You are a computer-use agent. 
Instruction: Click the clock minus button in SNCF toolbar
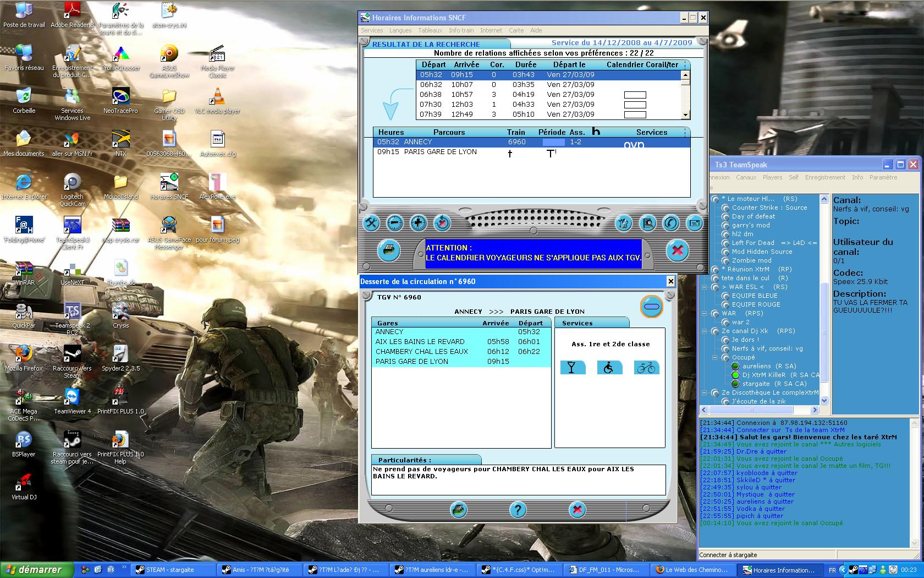tap(395, 223)
